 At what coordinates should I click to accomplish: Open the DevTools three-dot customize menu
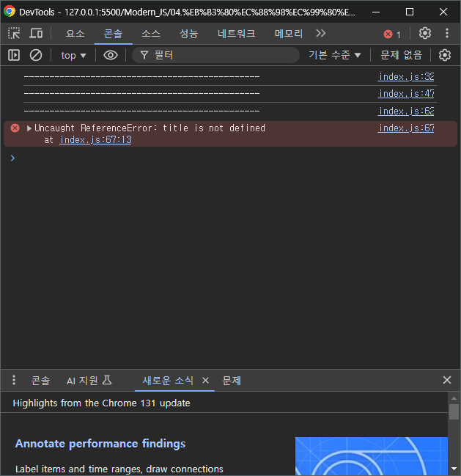point(447,33)
